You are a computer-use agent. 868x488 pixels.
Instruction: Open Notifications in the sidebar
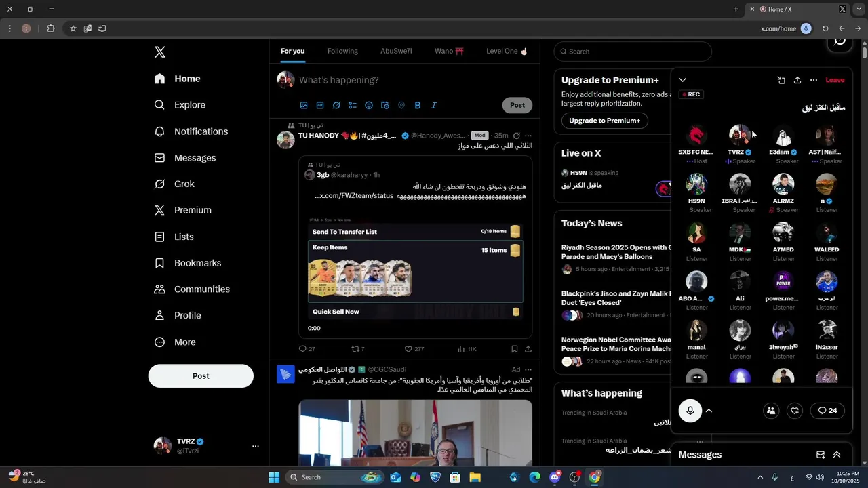[x=191, y=131]
